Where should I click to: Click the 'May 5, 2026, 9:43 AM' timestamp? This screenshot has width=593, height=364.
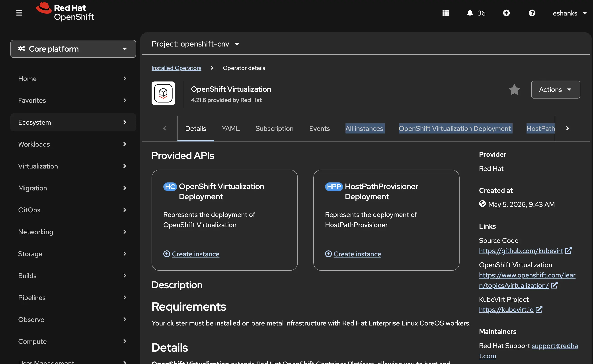pyautogui.click(x=521, y=204)
